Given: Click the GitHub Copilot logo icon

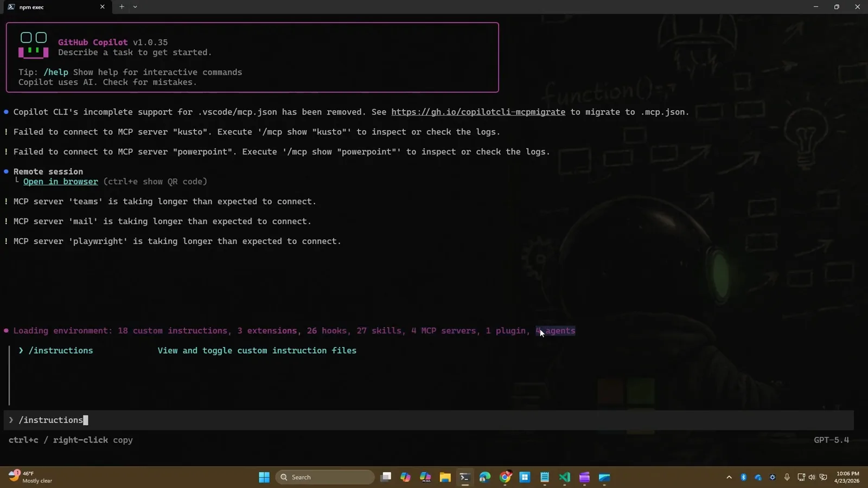Looking at the screenshot, I should pos(33,45).
